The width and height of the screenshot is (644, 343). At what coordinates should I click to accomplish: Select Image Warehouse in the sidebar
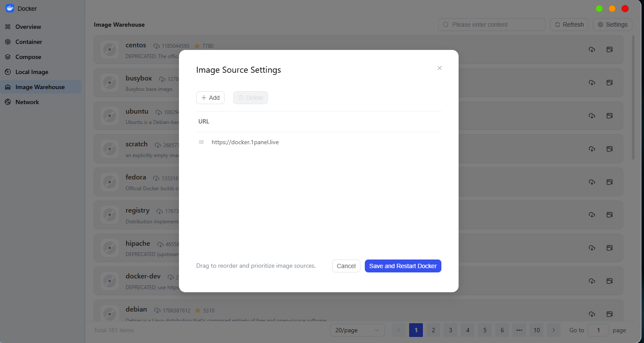point(40,87)
